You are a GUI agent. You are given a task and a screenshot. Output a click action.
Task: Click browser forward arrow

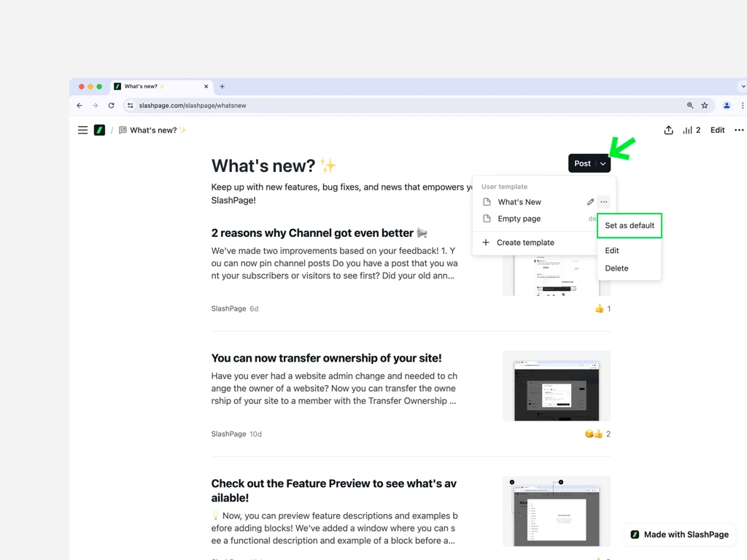click(96, 105)
